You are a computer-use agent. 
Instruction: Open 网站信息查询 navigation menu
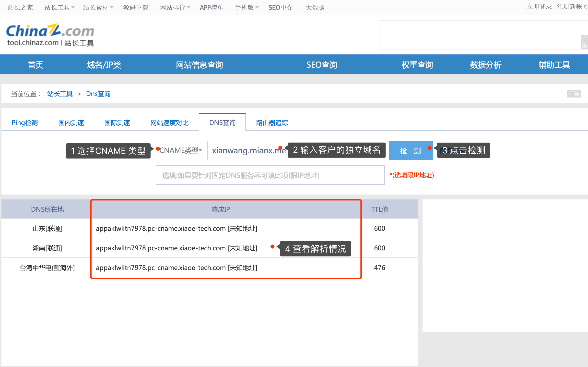[200, 65]
